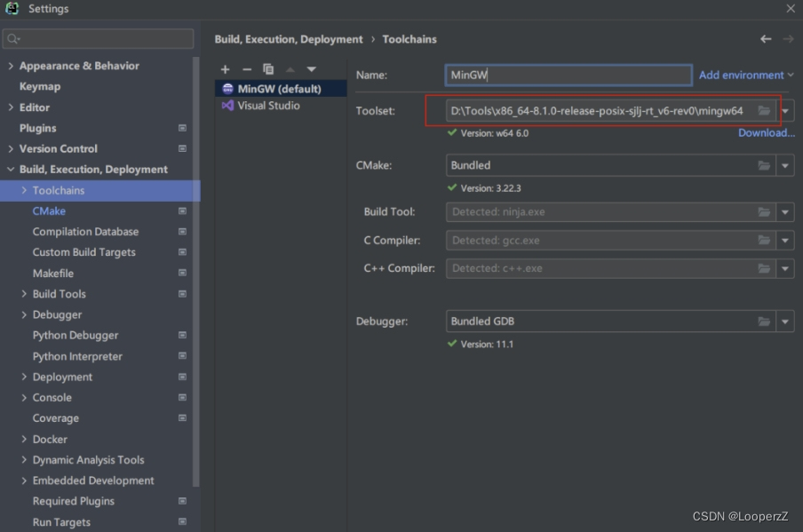Collapse Build, Execution, Deployment section

11,169
